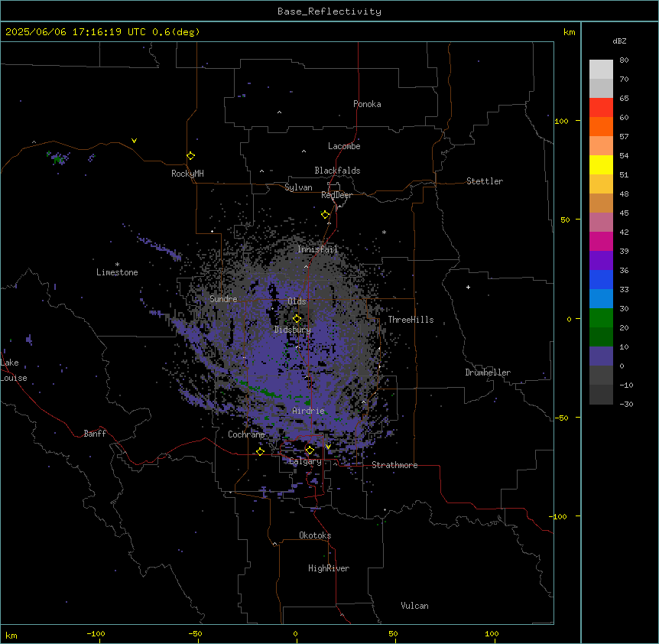Click the -50 tick on the right km axis
659x644 pixels.
point(561,418)
